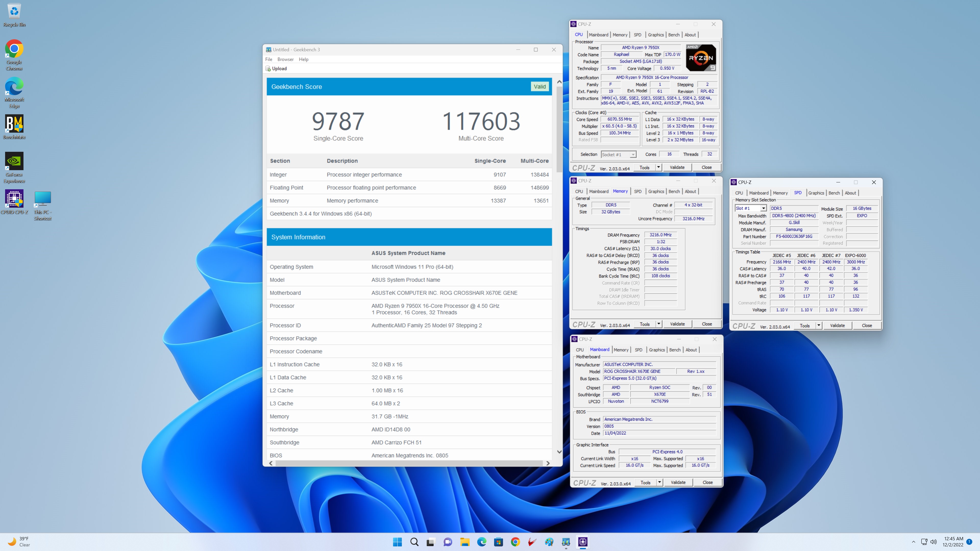Open Chrome from the taskbar
This screenshot has width=980, height=551.
pyautogui.click(x=515, y=542)
